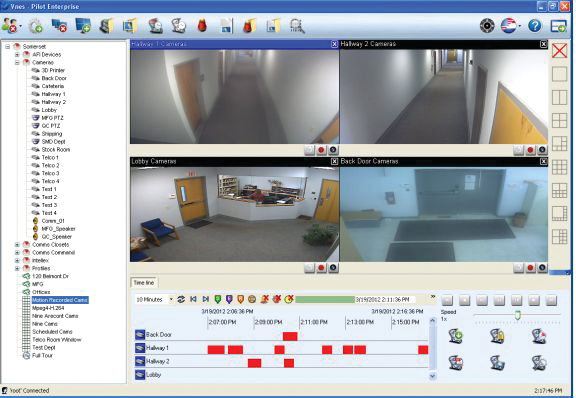The image size is (576, 398).
Task: Open the 10 Minutes timeline range dropdown
Action: (x=171, y=300)
